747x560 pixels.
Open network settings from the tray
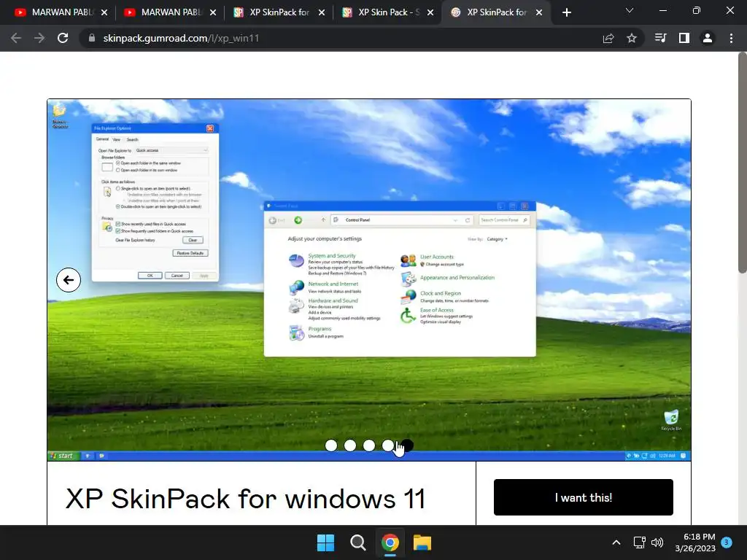pyautogui.click(x=639, y=542)
